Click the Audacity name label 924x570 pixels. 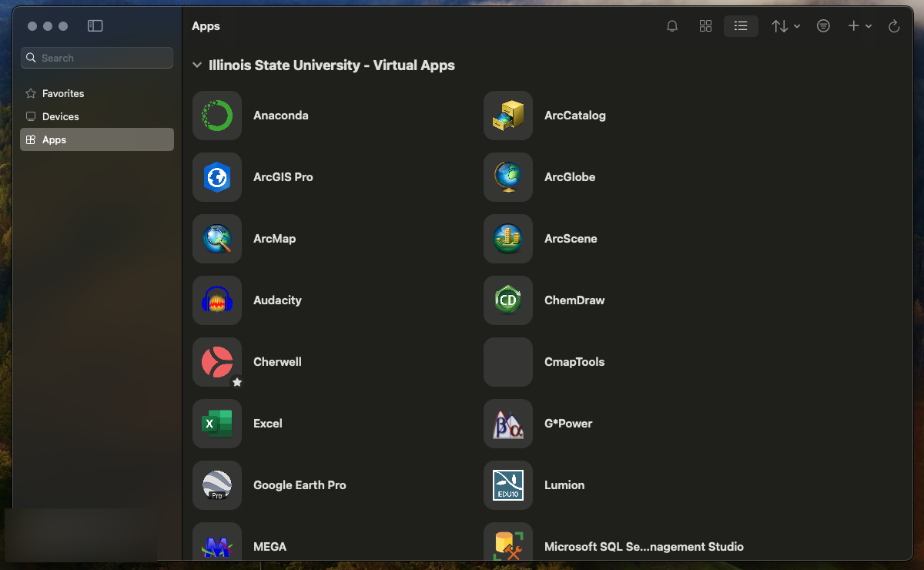277,300
